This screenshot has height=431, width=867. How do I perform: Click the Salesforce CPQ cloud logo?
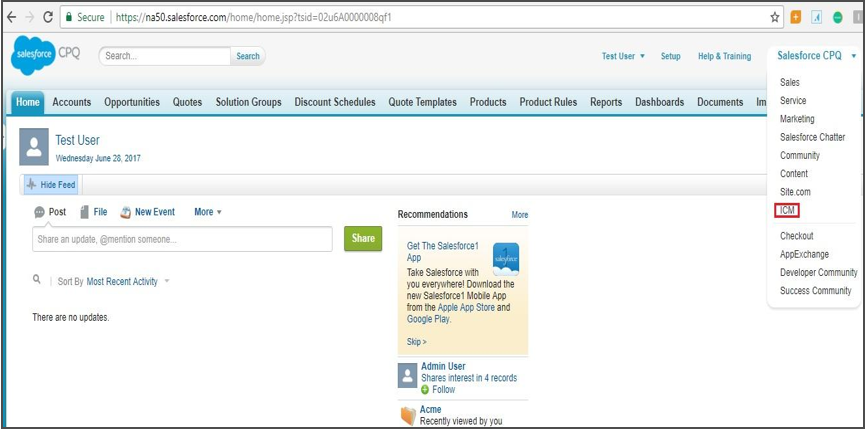35,57
